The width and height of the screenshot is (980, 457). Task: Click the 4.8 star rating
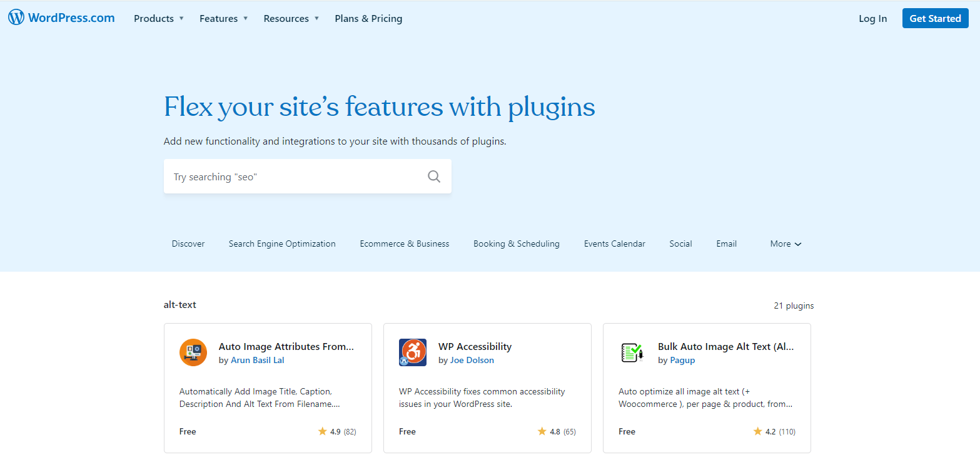pos(557,431)
